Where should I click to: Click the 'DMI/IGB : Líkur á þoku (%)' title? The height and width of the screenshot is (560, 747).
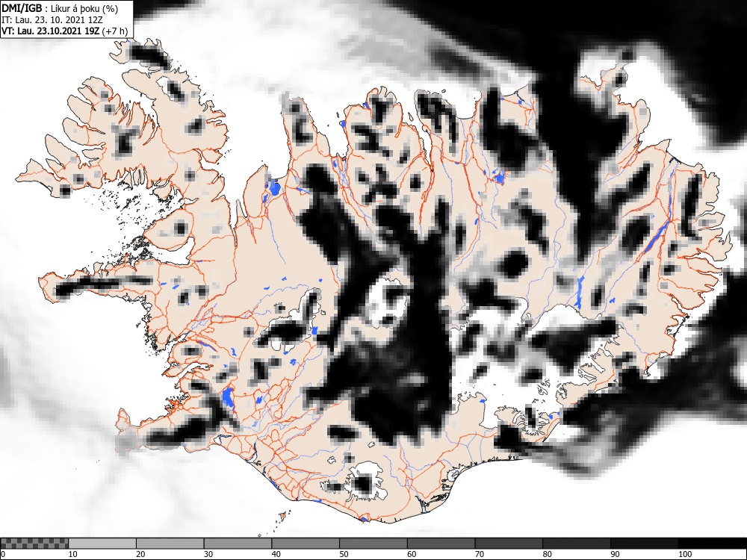tap(60, 8)
